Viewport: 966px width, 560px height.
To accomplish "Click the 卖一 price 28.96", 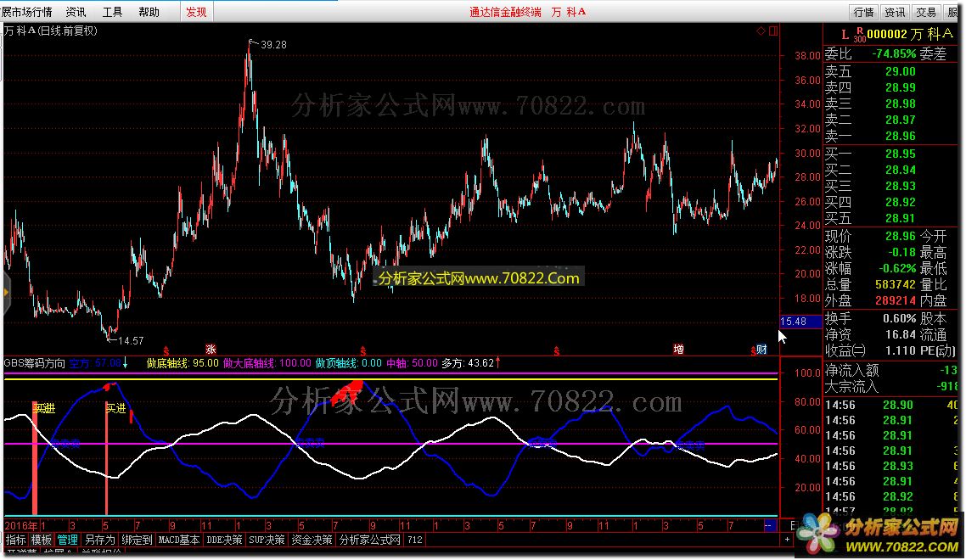I will point(901,136).
